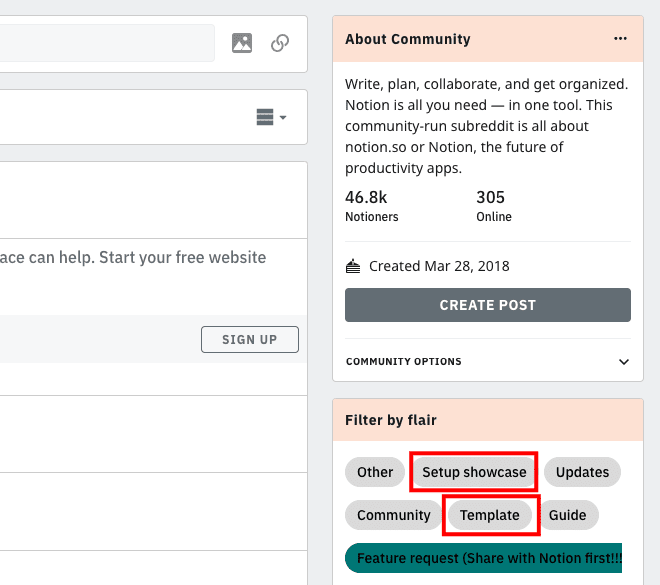Screen dimensions: 660x585
Task: Open the Start your free website ad
Action: coord(133,257)
